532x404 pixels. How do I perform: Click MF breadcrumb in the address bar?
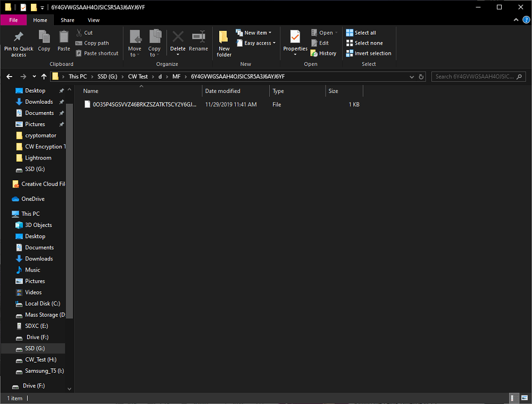[177, 77]
